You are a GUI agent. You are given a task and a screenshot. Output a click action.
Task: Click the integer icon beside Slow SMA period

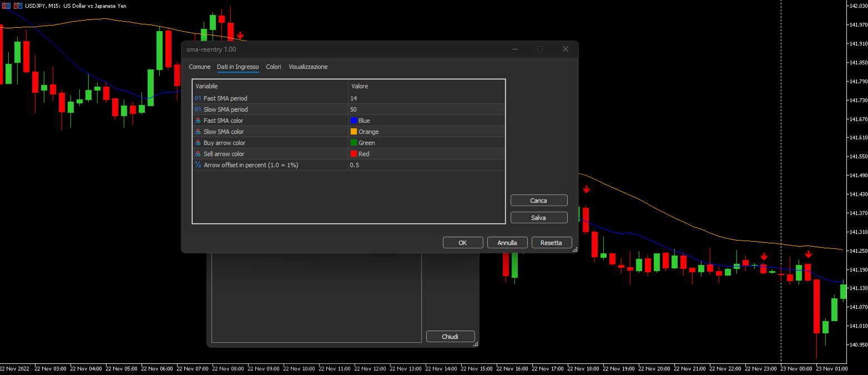click(198, 109)
